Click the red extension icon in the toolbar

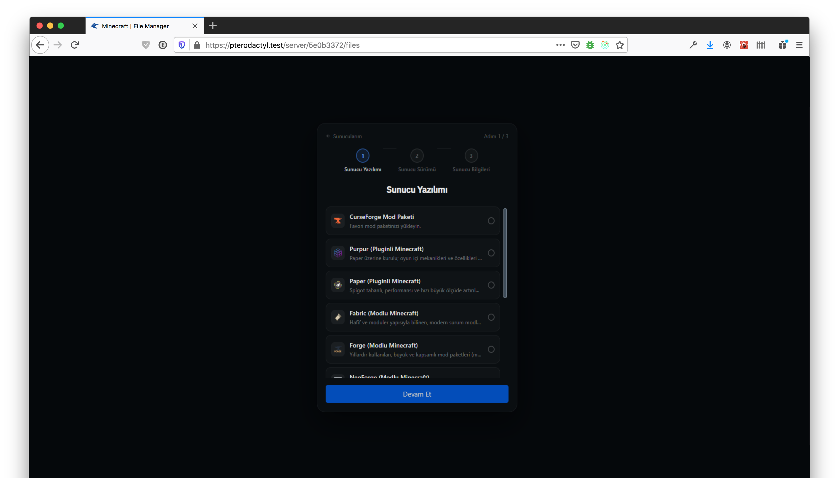point(744,45)
